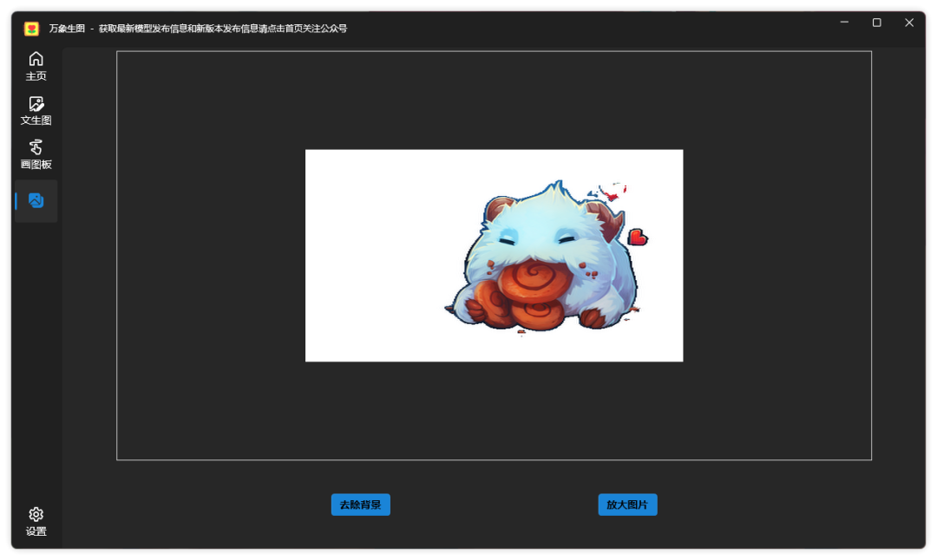Open 设置 settings from the sidebar
Screen dimensions: 937x560
(36, 521)
